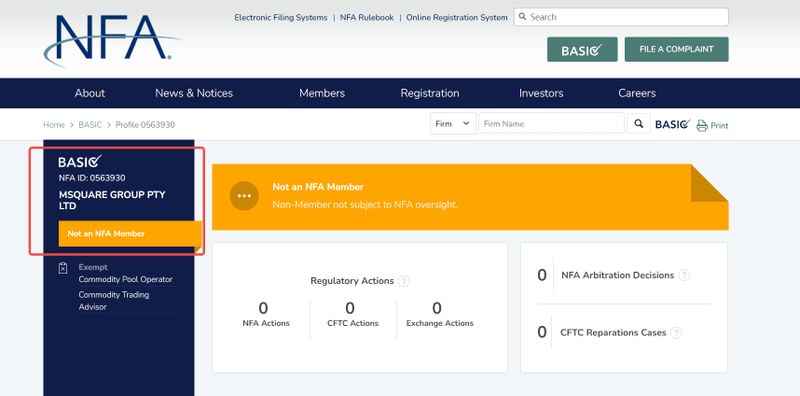Viewport: 800px width, 396px height.
Task: Open the Firm search type dropdown
Action: (453, 123)
